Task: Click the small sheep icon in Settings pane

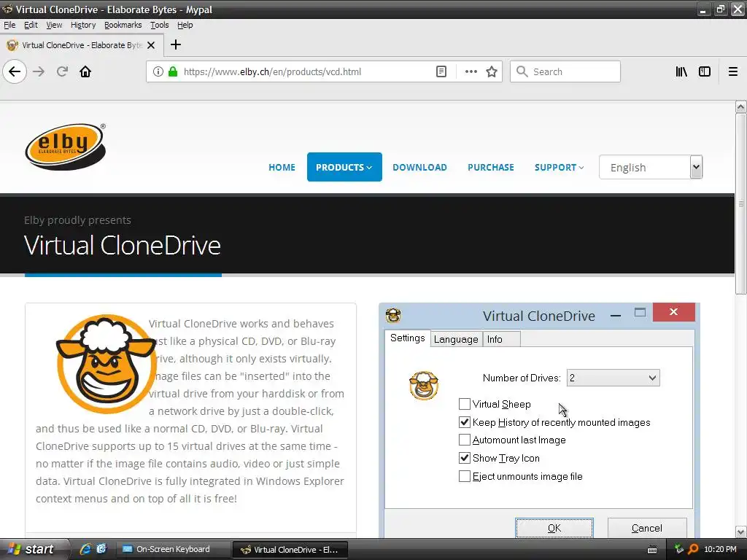Action: [424, 385]
